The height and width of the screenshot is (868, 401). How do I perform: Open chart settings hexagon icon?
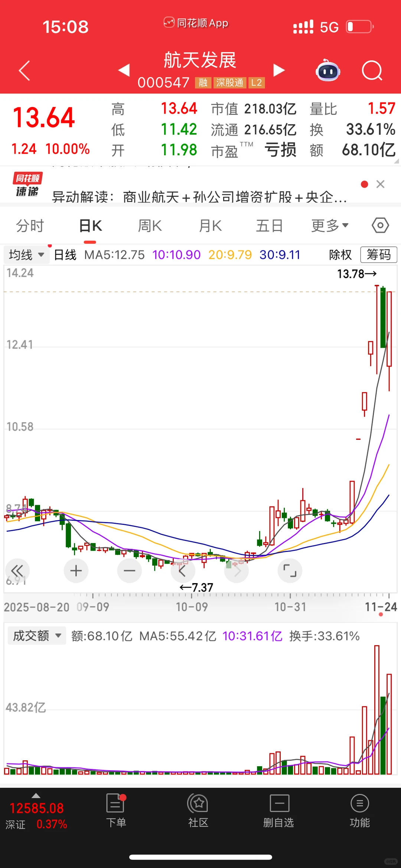coord(380,225)
